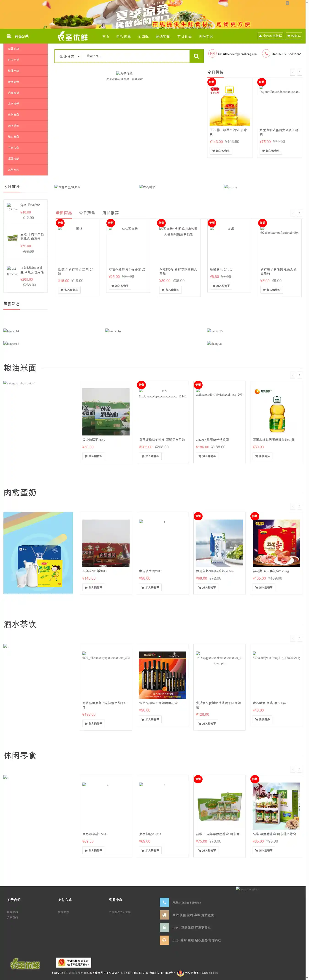Open the shopping cart (购物车) in header
The height and width of the screenshot is (980, 309).
point(294,36)
